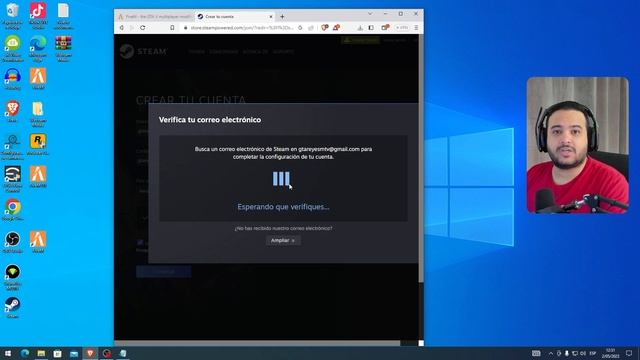This screenshot has width=640, height=360.
Task: Open the Mail app from the taskbar
Action: pyautogui.click(x=74, y=353)
